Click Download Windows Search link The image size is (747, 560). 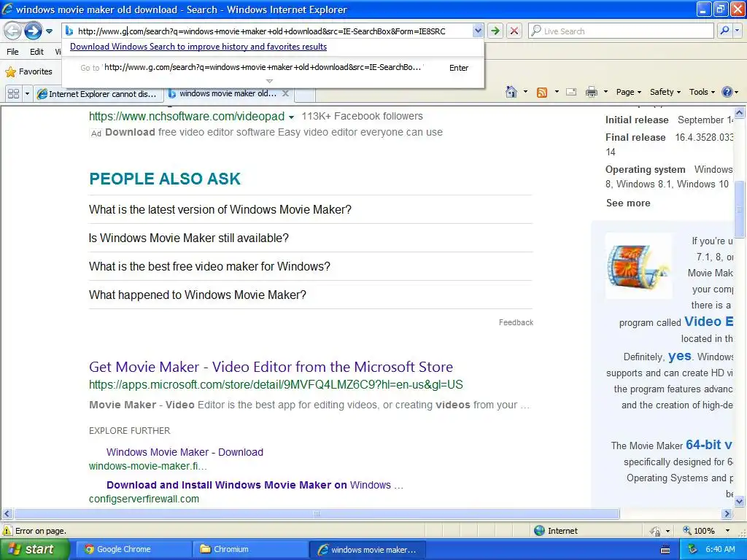(x=198, y=47)
